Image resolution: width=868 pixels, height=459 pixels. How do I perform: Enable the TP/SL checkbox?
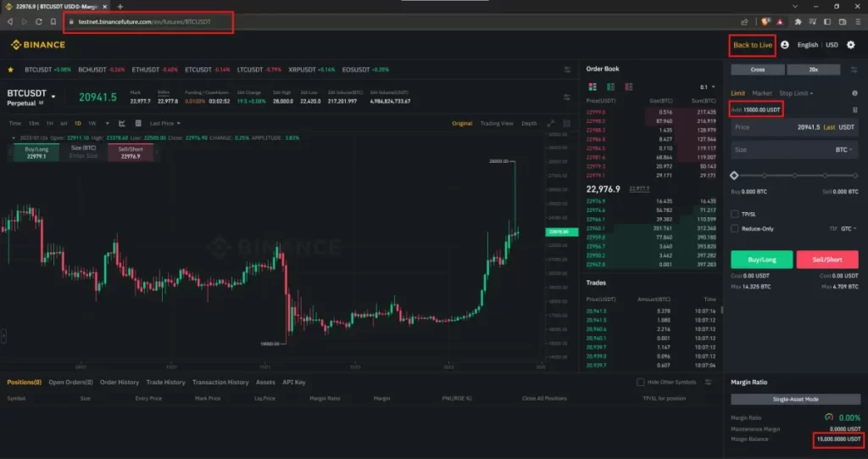pos(735,215)
